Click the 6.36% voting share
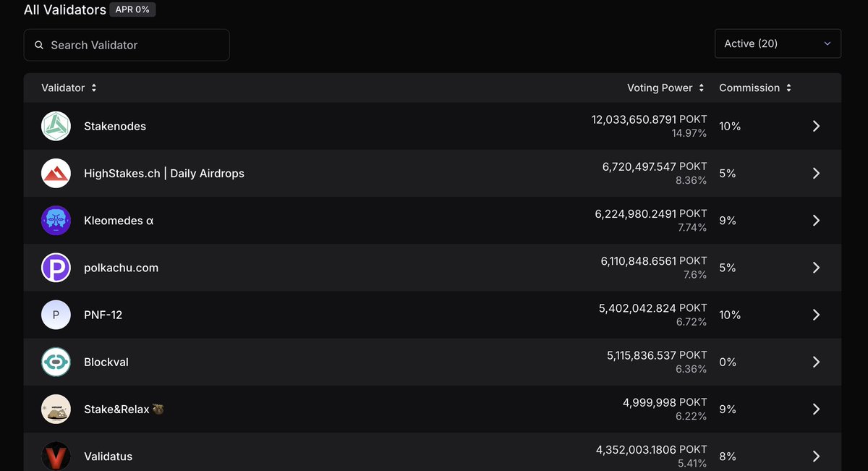868x471 pixels. click(692, 369)
